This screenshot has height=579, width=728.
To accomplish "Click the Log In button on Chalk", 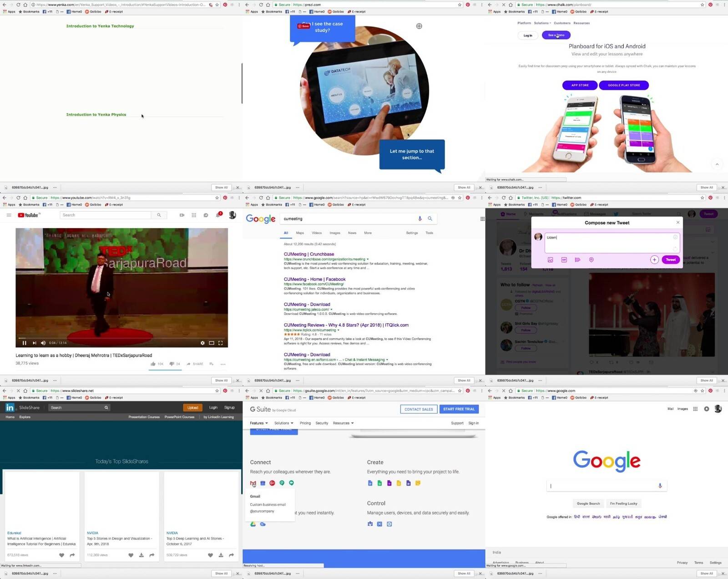I will [x=528, y=35].
